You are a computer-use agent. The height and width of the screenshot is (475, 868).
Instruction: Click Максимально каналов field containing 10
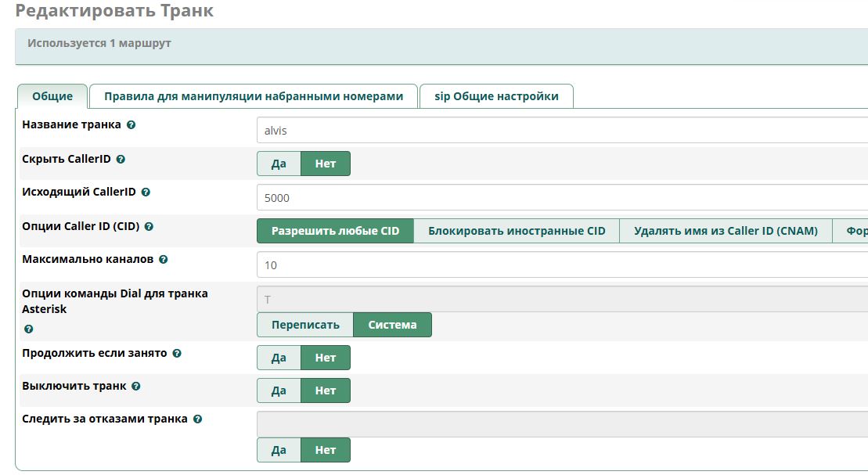(x=563, y=264)
